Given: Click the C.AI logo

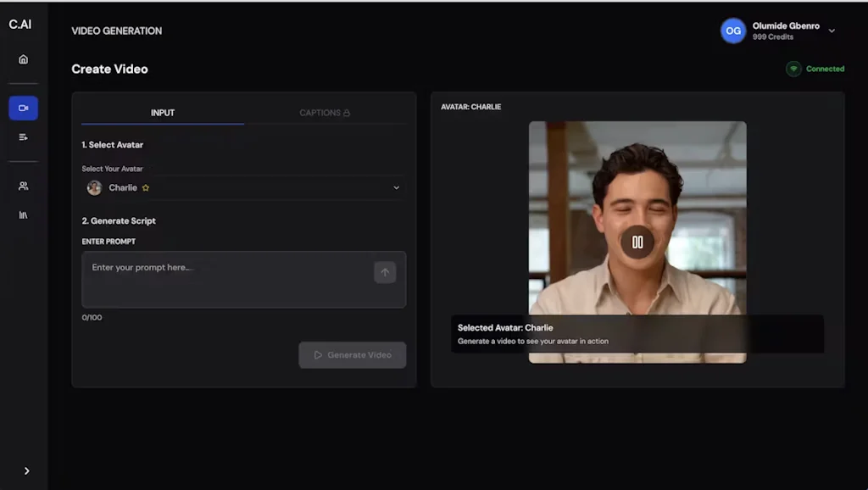Looking at the screenshot, I should click(19, 24).
